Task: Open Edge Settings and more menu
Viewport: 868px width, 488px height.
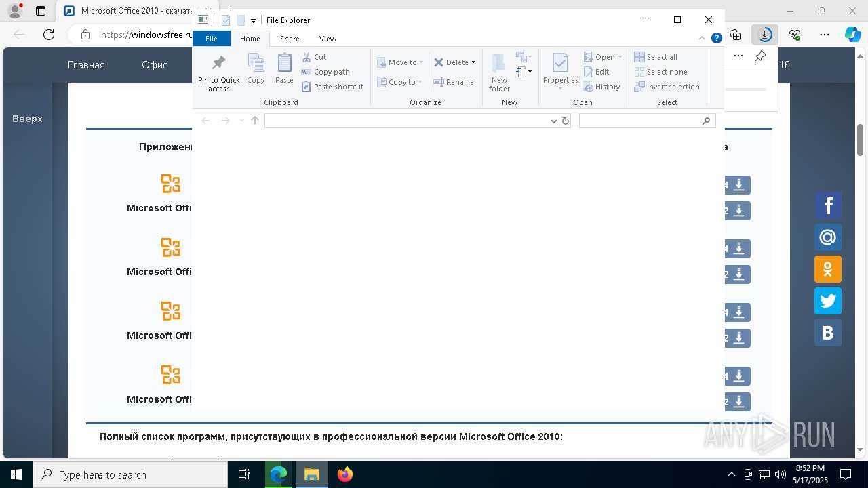Action: tap(824, 35)
